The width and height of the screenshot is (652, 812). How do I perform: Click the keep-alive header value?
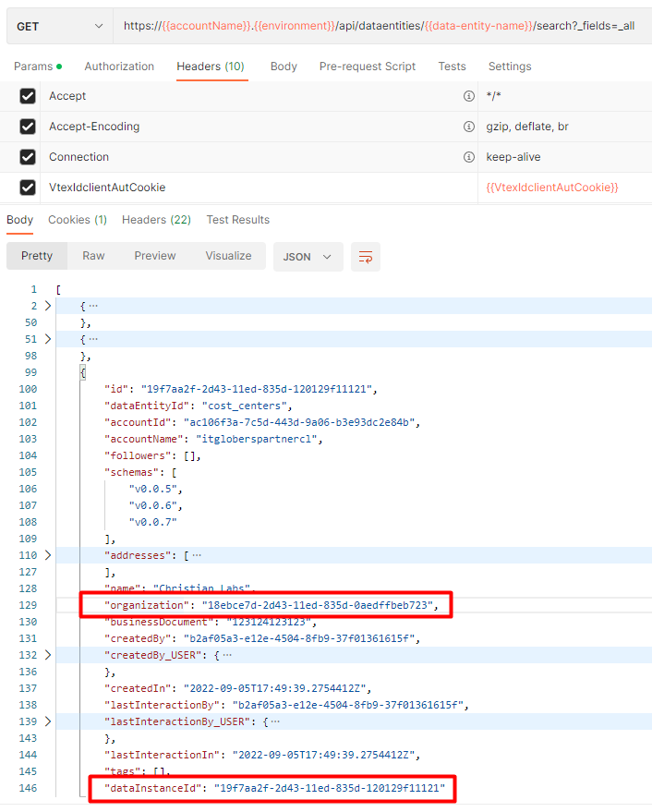pyautogui.click(x=513, y=157)
